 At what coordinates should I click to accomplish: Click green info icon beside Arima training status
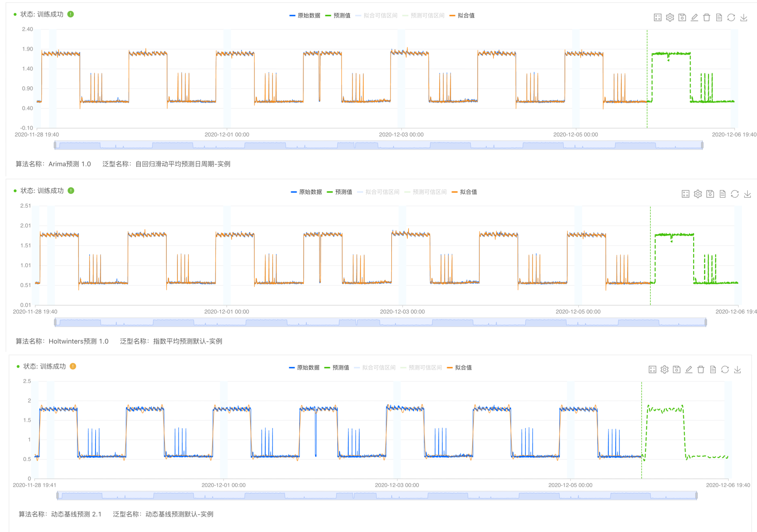pos(71,14)
